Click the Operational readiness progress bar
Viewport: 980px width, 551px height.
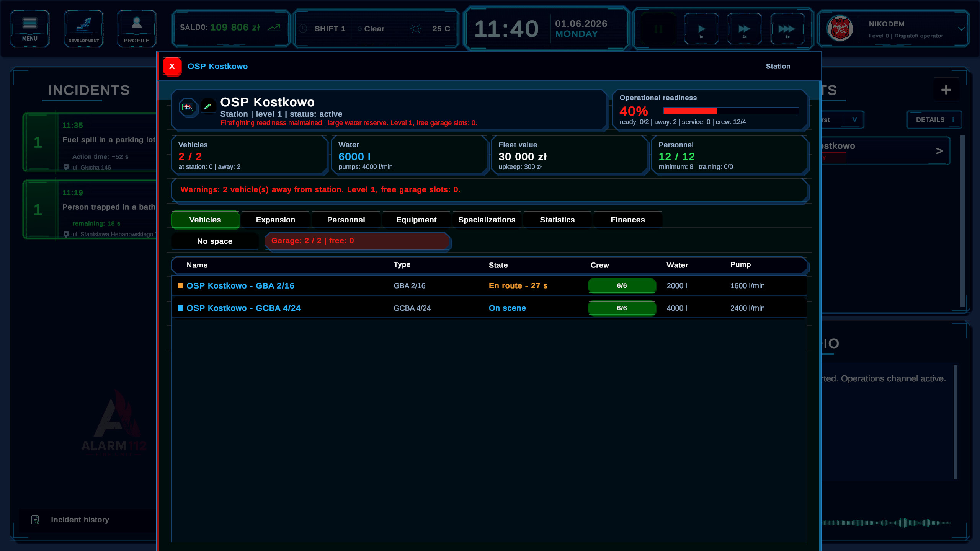(731, 111)
